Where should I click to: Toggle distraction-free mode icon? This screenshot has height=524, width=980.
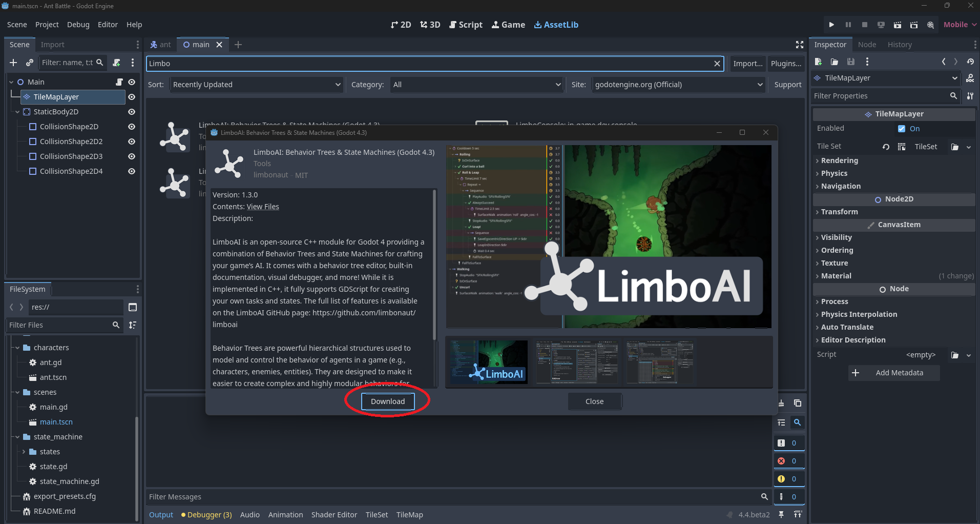pyautogui.click(x=799, y=45)
